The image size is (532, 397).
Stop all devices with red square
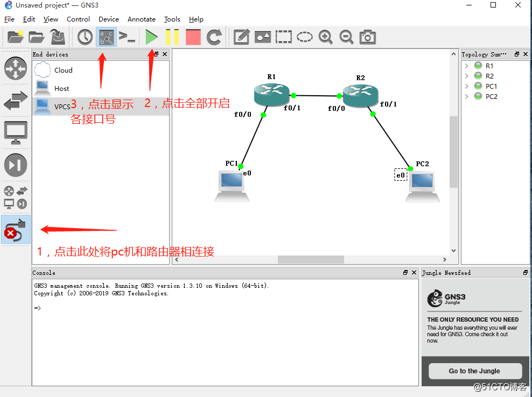coord(193,37)
